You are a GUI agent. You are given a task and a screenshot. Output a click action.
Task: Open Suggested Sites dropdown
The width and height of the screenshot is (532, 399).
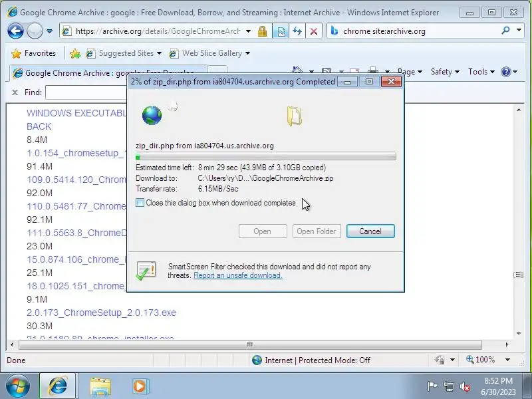[x=124, y=53]
